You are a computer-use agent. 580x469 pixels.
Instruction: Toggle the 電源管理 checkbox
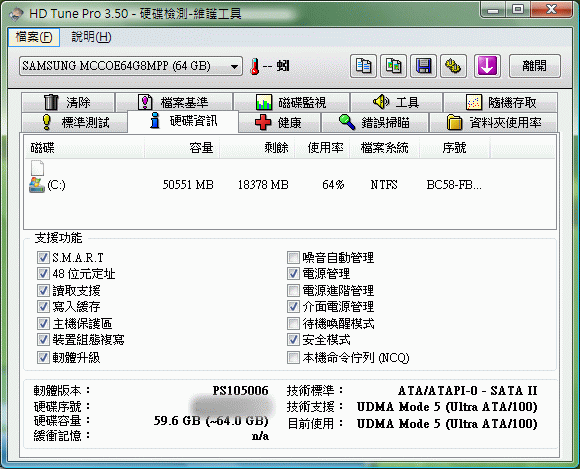(x=293, y=274)
